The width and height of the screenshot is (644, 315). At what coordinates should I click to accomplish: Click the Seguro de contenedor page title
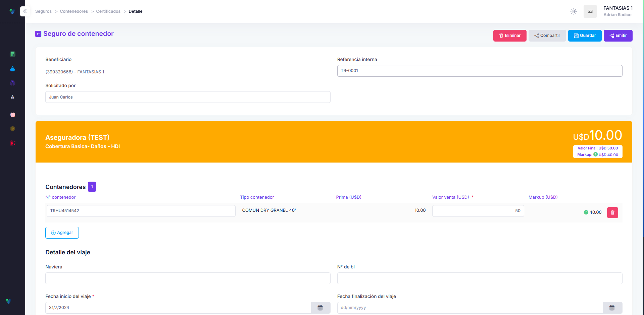(79, 34)
